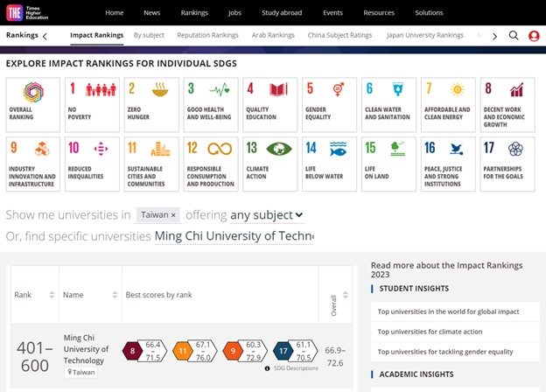Image resolution: width=546 pixels, height=392 pixels.
Task: Collapse Rankings section with left chevron
Action: pos(45,36)
